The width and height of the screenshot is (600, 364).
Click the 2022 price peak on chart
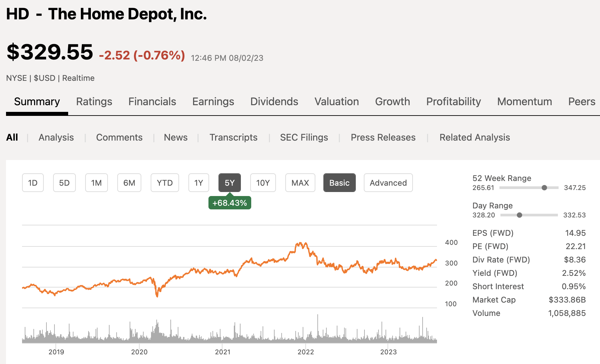pyautogui.click(x=301, y=243)
